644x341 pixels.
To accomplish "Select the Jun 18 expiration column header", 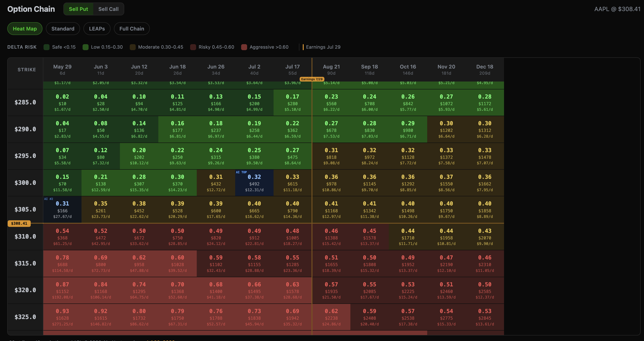I will click(x=178, y=70).
